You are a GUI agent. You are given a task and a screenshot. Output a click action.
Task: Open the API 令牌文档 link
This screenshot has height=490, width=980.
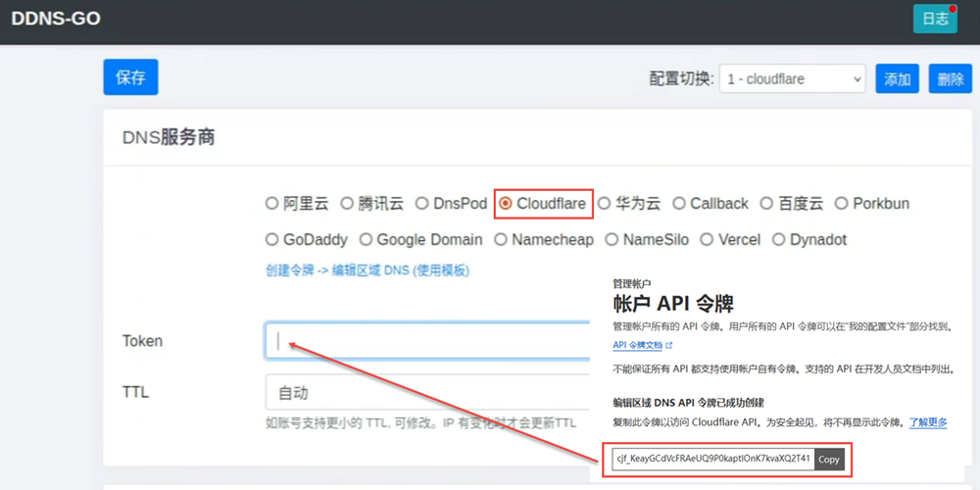(637, 345)
